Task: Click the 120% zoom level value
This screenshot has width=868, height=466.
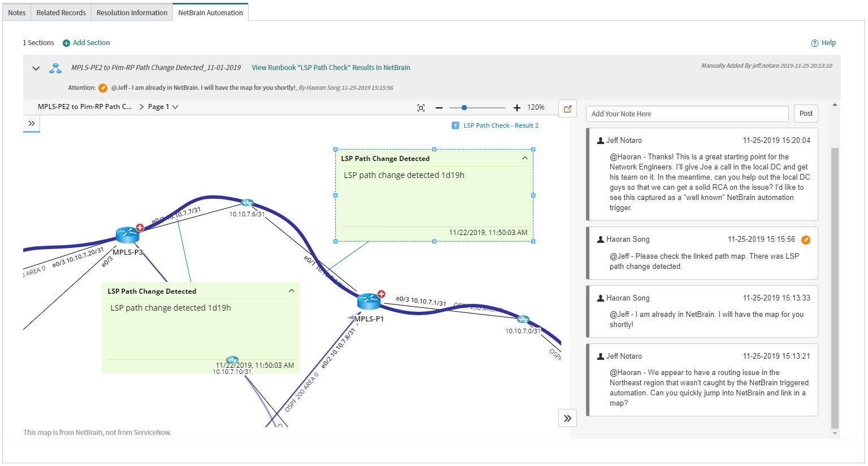Action: tap(536, 107)
